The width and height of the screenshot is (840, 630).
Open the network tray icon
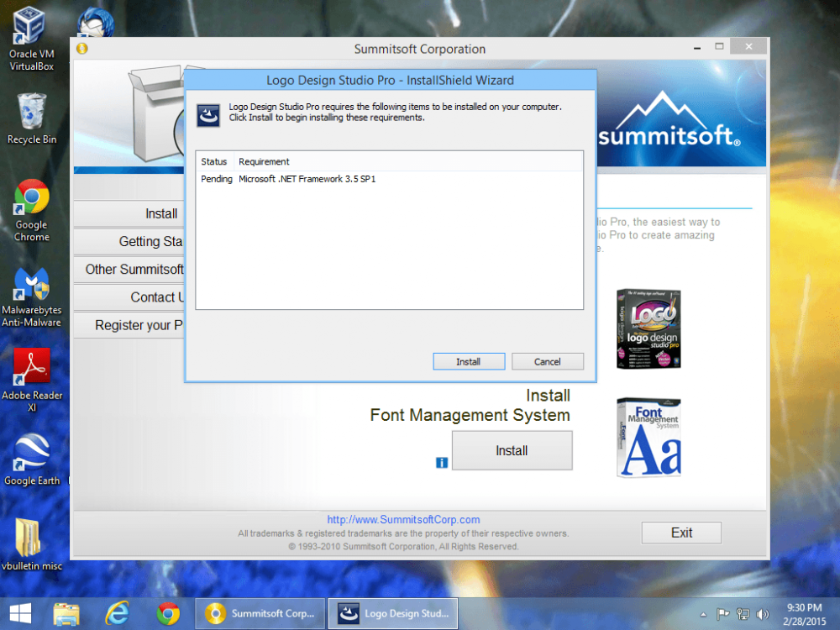click(x=743, y=614)
